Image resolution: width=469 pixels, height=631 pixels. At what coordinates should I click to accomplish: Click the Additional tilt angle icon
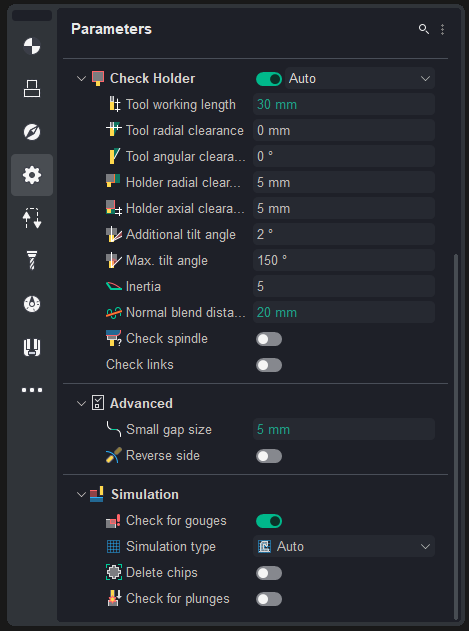pyautogui.click(x=114, y=234)
